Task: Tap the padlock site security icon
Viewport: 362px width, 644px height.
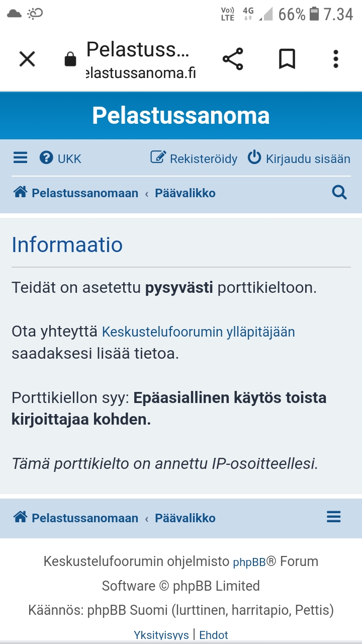Action: (x=70, y=60)
